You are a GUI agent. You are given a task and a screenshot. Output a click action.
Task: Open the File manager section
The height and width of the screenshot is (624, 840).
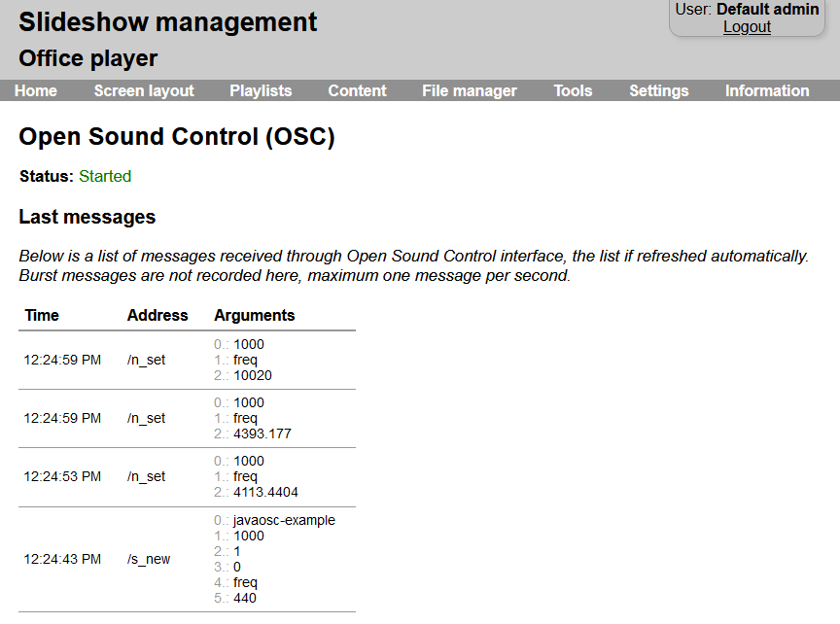[470, 90]
